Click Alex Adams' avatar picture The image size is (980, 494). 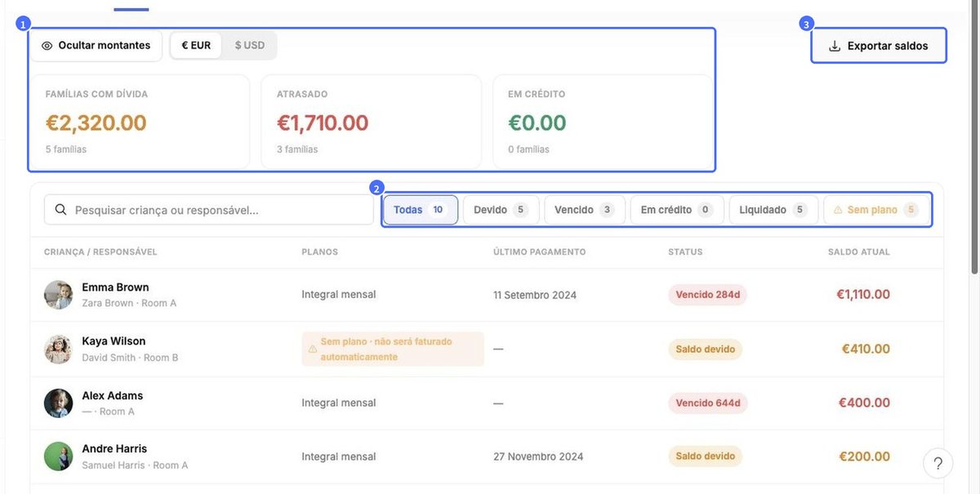coord(59,403)
